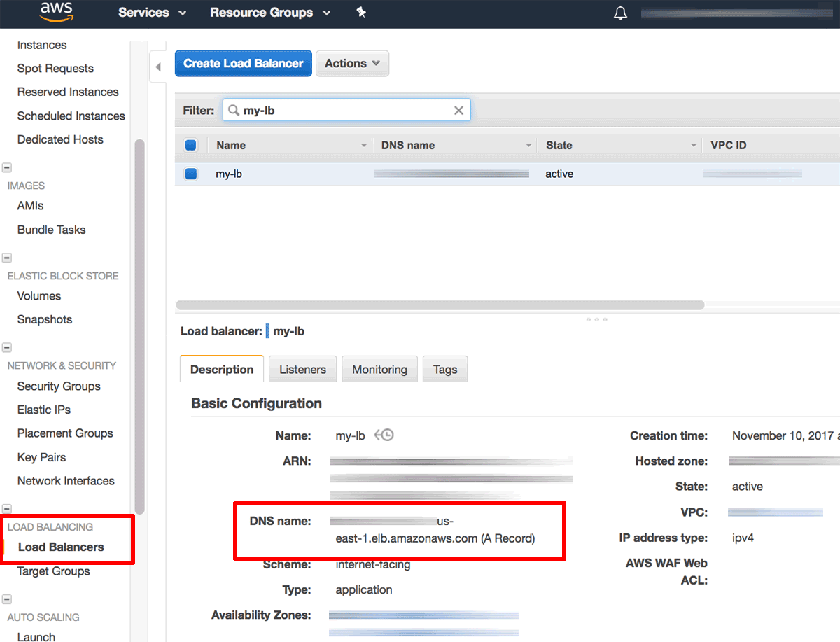
Task: Switch to the Monitoring tab
Action: (x=379, y=369)
